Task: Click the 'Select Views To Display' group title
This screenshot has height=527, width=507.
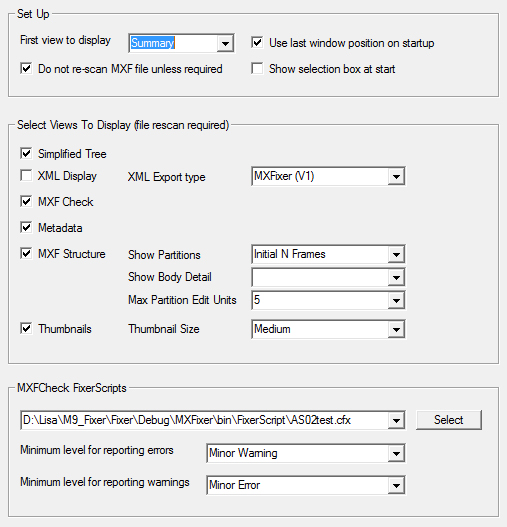Action: coord(123,125)
